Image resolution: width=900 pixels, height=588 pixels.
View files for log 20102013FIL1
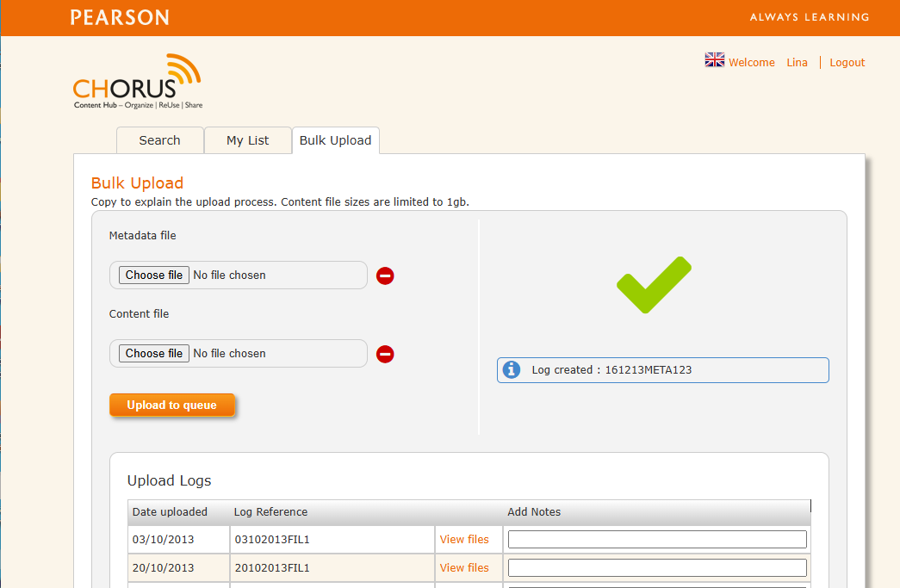click(x=464, y=568)
